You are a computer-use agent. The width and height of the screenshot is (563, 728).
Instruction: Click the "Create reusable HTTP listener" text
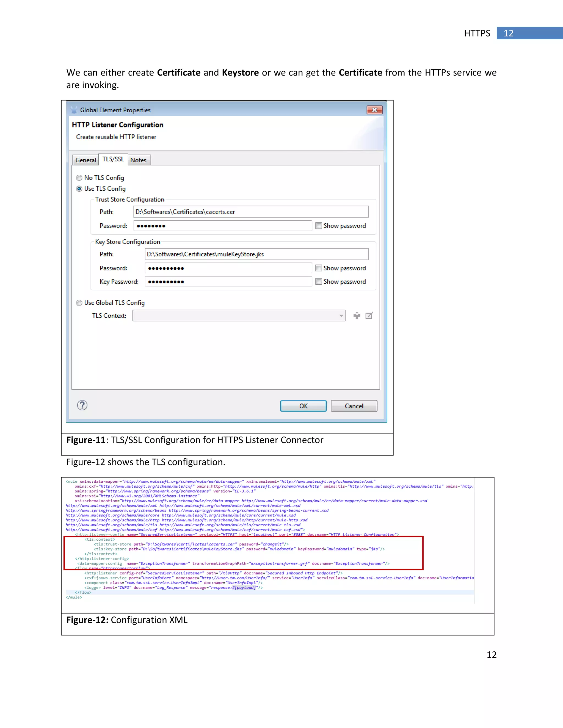116,137
